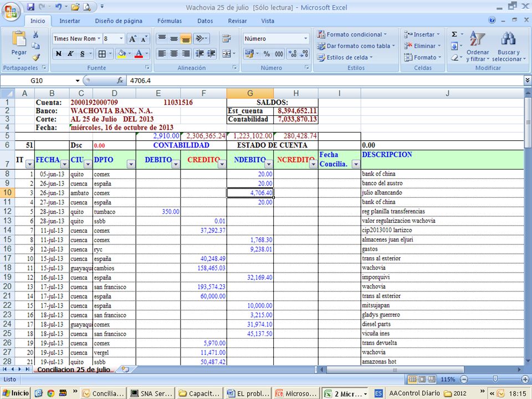Open Buscar y seleccionar binoculars
The height and width of the screenshot is (399, 532).
click(508, 46)
